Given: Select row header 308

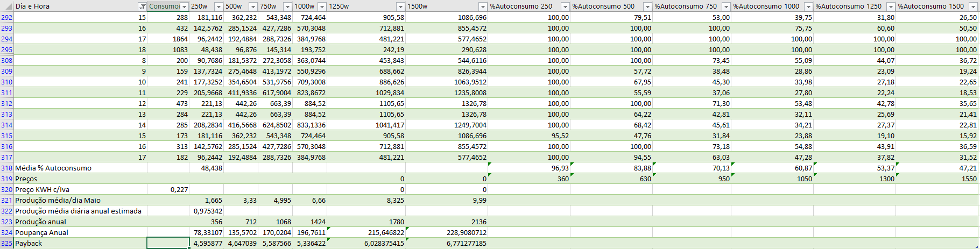Looking at the screenshot, I should (x=6, y=60).
